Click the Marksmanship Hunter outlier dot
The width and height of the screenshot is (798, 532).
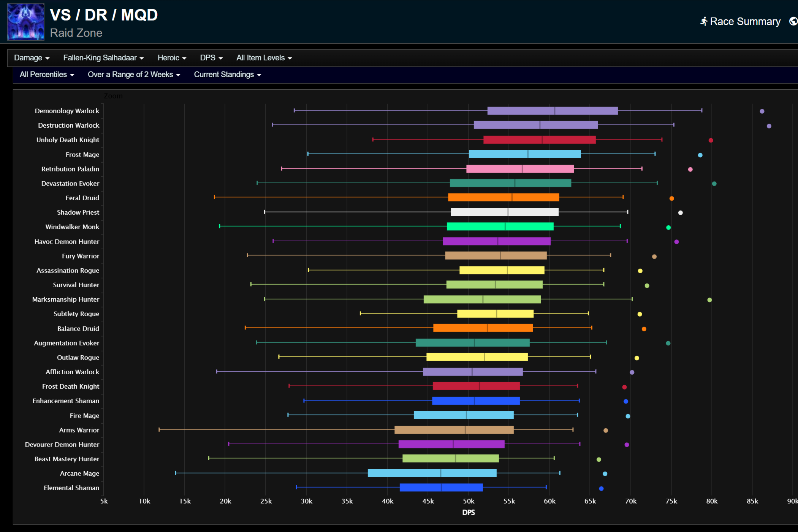click(x=709, y=300)
